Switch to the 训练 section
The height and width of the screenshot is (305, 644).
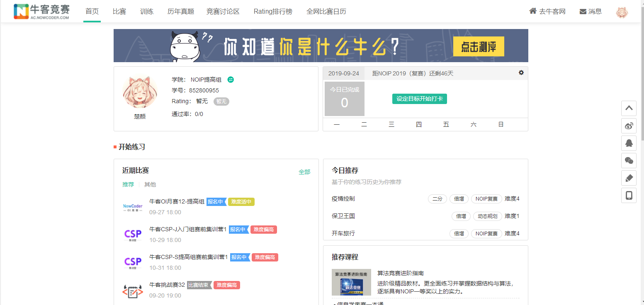pos(147,11)
